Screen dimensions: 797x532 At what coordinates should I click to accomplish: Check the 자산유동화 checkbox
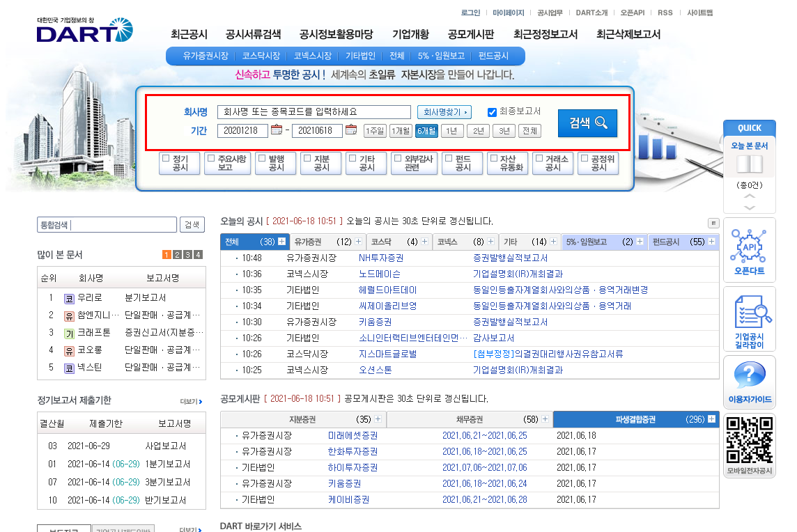[x=493, y=159]
